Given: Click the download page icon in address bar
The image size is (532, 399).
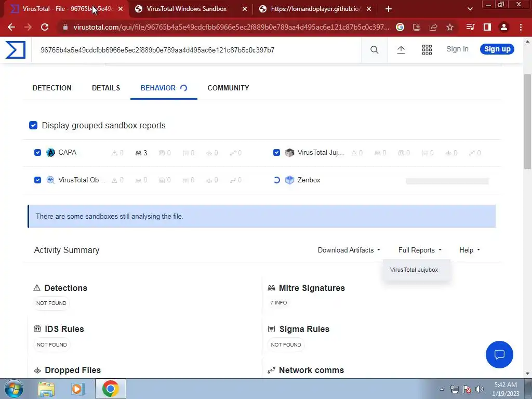Looking at the screenshot, I should pos(417,27).
